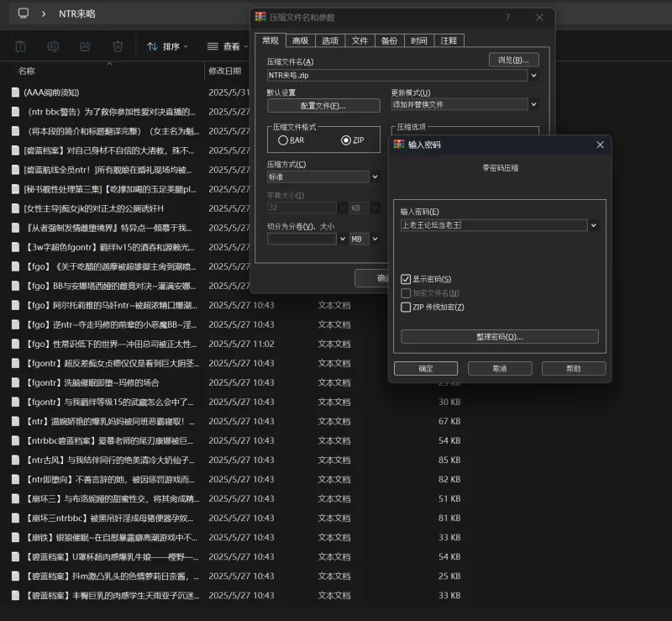This screenshot has height=621, width=672.
Task: Click the 67 KB size cell
Action: click(449, 421)
